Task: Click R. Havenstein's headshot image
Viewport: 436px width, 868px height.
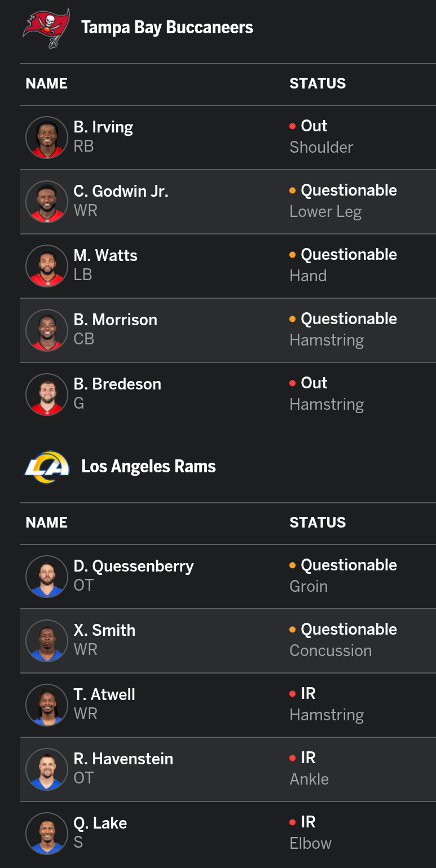Action: [x=47, y=769]
